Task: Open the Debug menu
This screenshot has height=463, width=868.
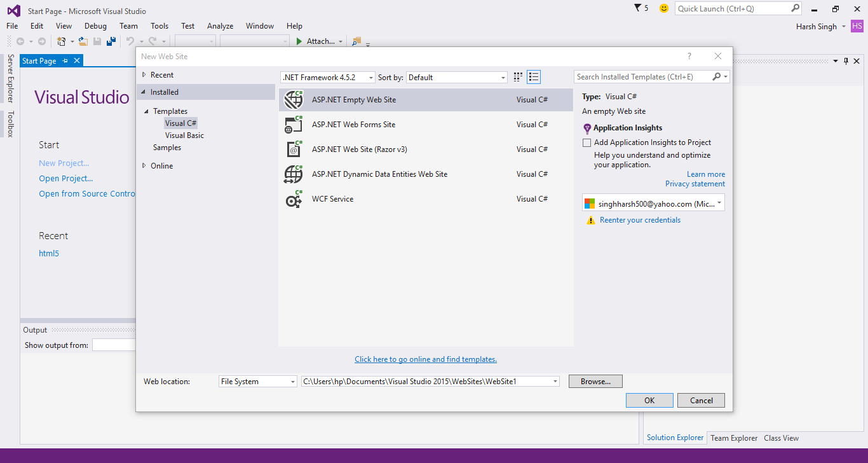Action: [x=95, y=26]
